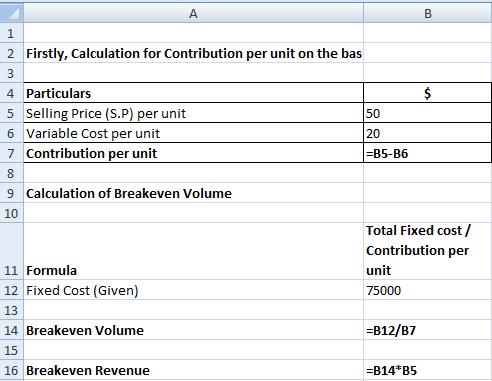
Task: Click the 'Particulars' header cell
Action: 193,93
